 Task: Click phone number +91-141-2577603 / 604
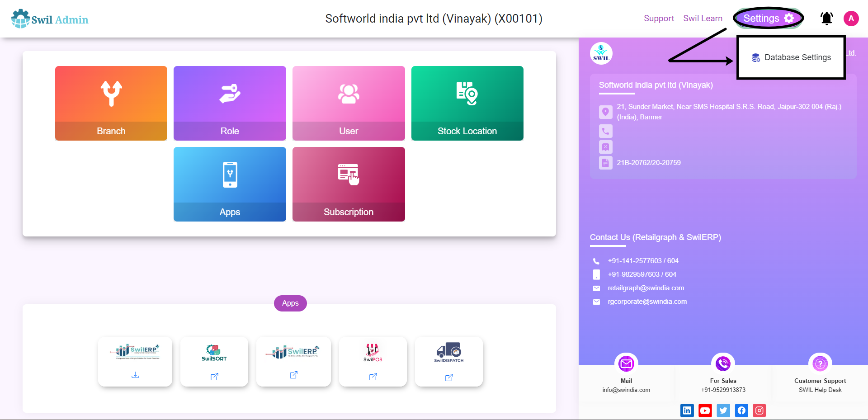pos(643,261)
